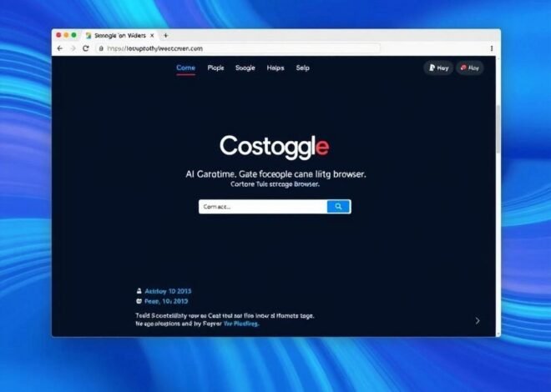Click the scrollbar down arrow
The height and width of the screenshot is (392, 551).
[x=498, y=334]
